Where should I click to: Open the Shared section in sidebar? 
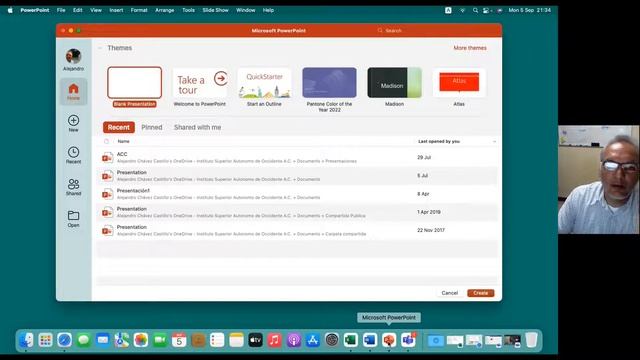[x=73, y=187]
